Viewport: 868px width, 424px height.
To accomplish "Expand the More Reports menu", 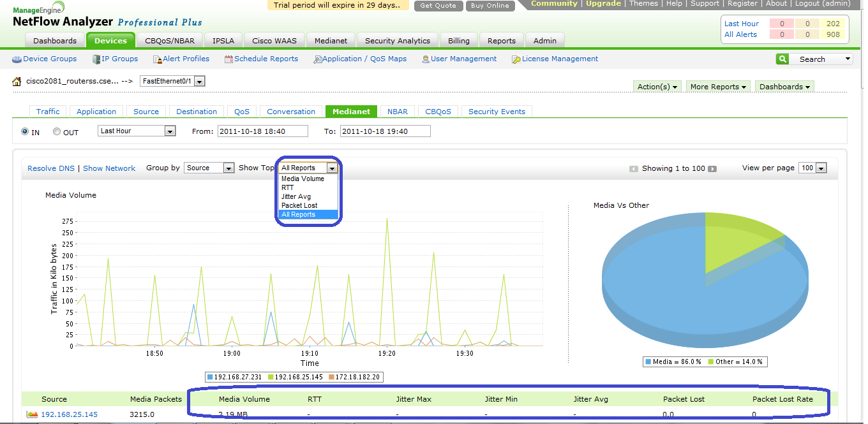I will click(719, 87).
